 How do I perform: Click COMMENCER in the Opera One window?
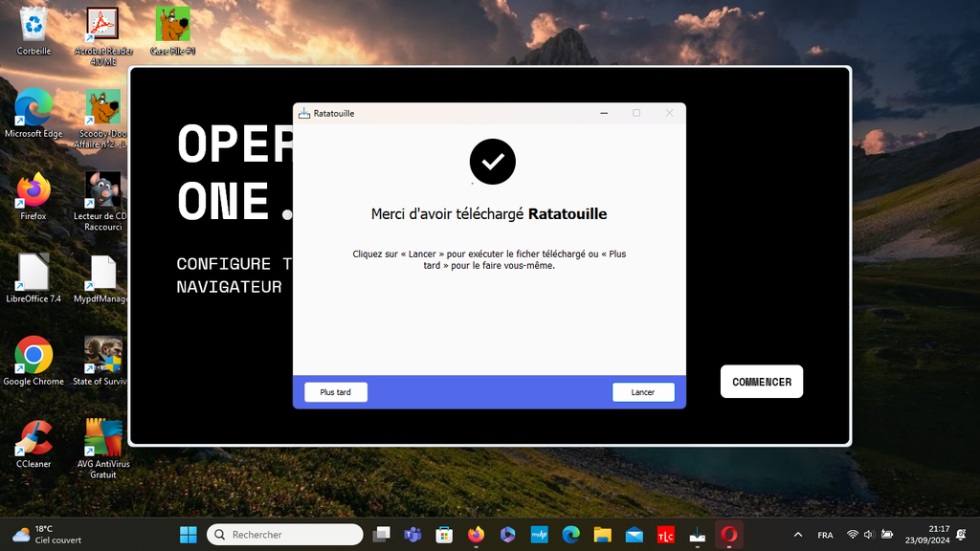tap(761, 382)
